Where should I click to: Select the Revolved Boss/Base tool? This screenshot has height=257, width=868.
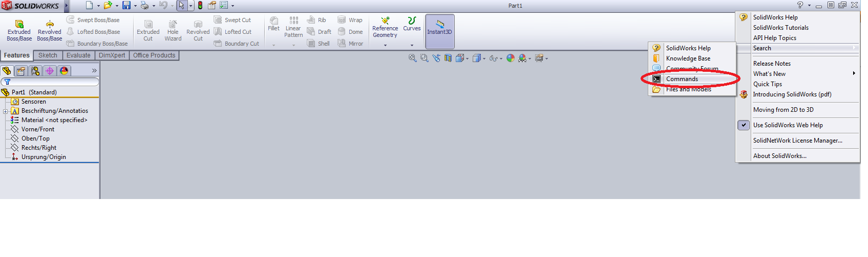pos(50,31)
